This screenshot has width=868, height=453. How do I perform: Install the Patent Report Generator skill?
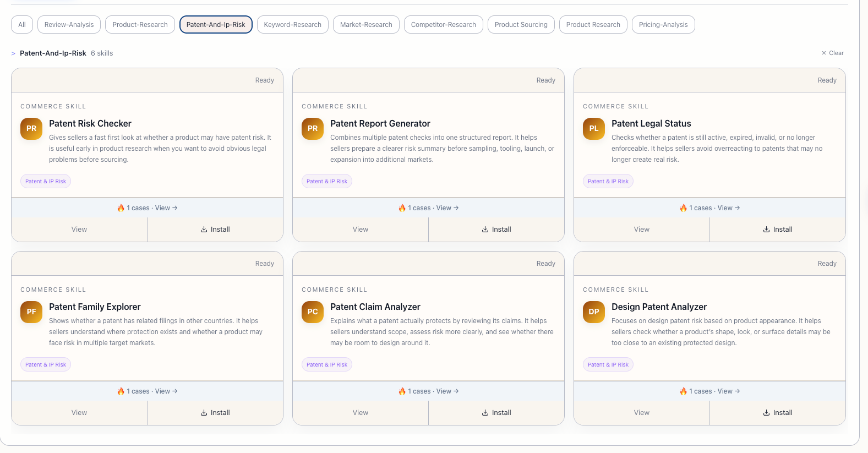coord(496,230)
